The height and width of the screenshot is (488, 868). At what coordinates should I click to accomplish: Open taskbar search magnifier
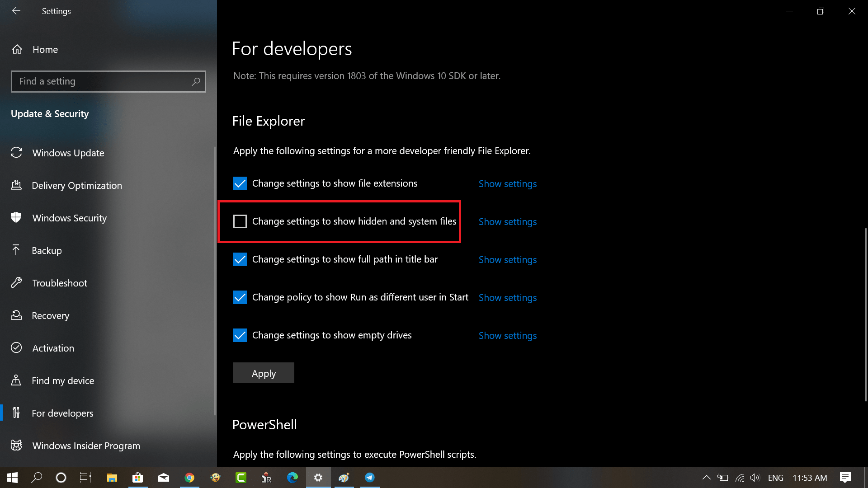[37, 478]
